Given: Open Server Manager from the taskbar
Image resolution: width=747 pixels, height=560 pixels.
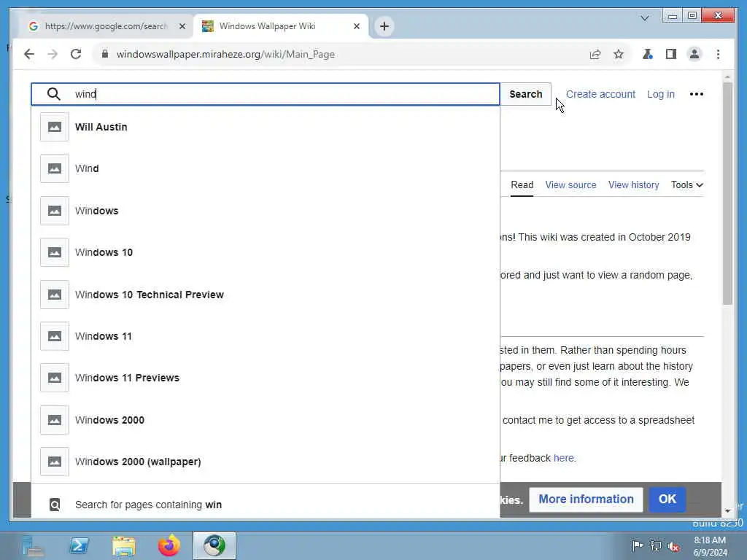Looking at the screenshot, I should pos(33,545).
